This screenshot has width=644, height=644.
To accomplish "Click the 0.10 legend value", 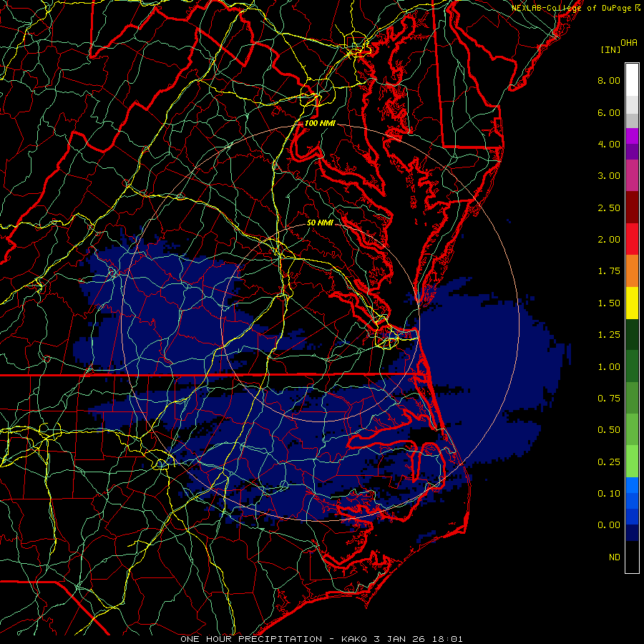I will pos(609,494).
